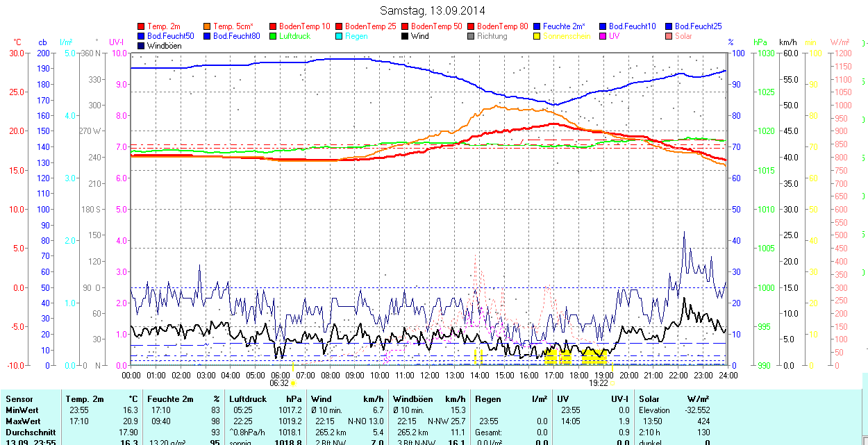Click the chart title Samstag, 13.09.2014

coord(433,10)
